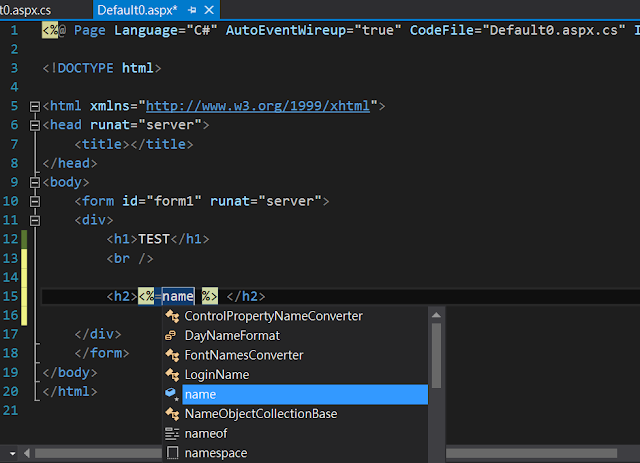Viewport: 640px width, 463px height.
Task: Open the zoom level dropdown arrow
Action: point(12,453)
